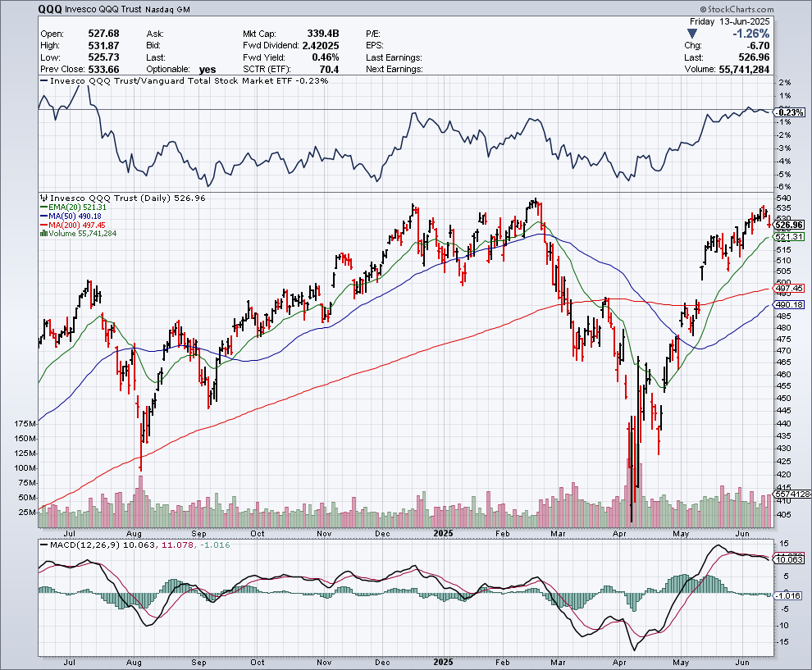Click the Invesco QQQ Trust (Daily) legend
This screenshot has height=670, width=812.
pos(123,198)
